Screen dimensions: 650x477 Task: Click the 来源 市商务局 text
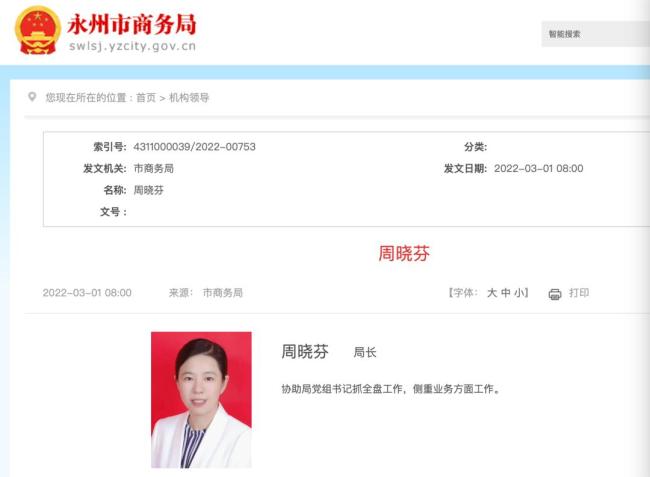click(x=206, y=293)
